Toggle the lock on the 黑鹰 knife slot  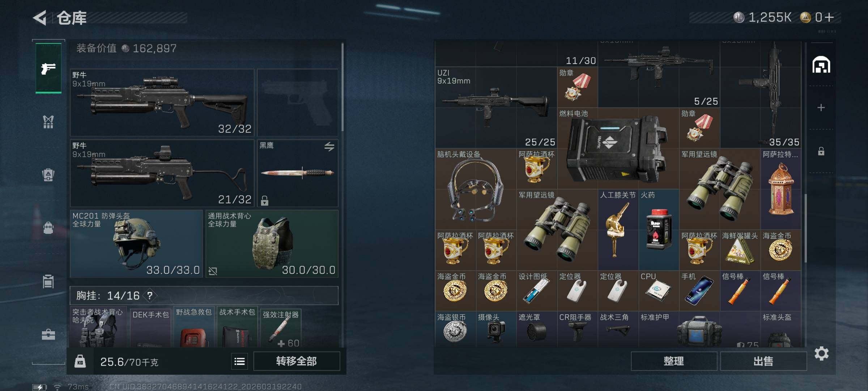tap(265, 200)
